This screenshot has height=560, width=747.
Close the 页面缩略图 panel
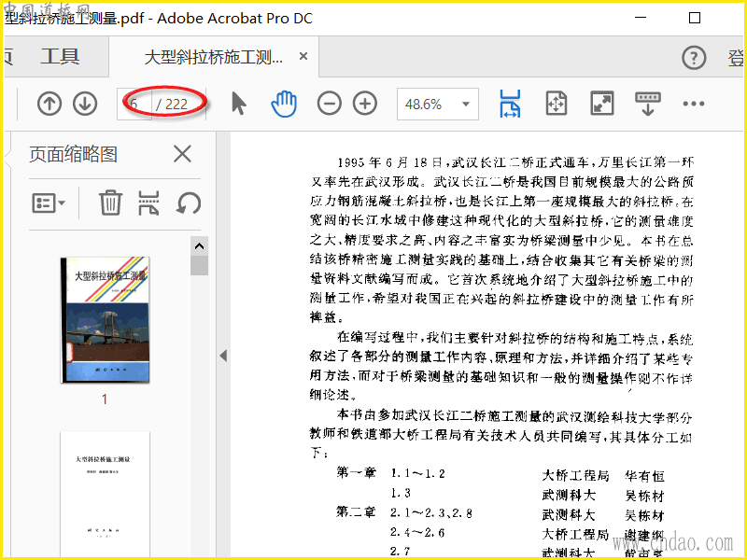[x=182, y=154]
